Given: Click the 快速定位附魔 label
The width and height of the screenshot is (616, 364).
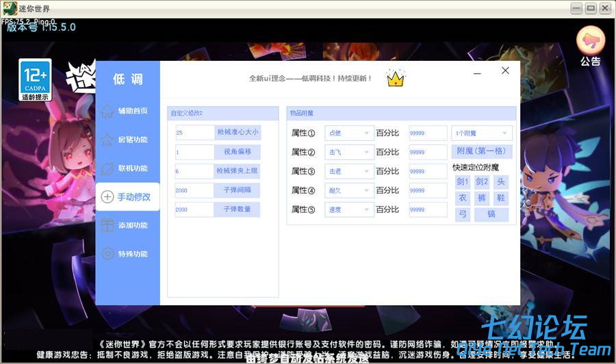Looking at the screenshot, I should 476,167.
